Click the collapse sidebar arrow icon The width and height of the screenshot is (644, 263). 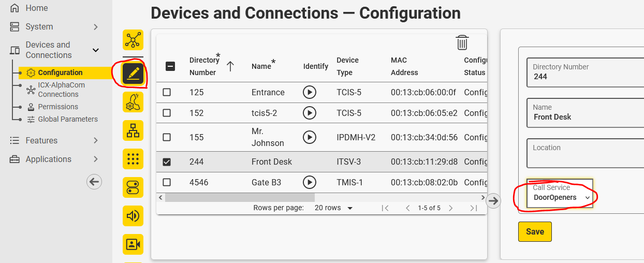point(94,181)
